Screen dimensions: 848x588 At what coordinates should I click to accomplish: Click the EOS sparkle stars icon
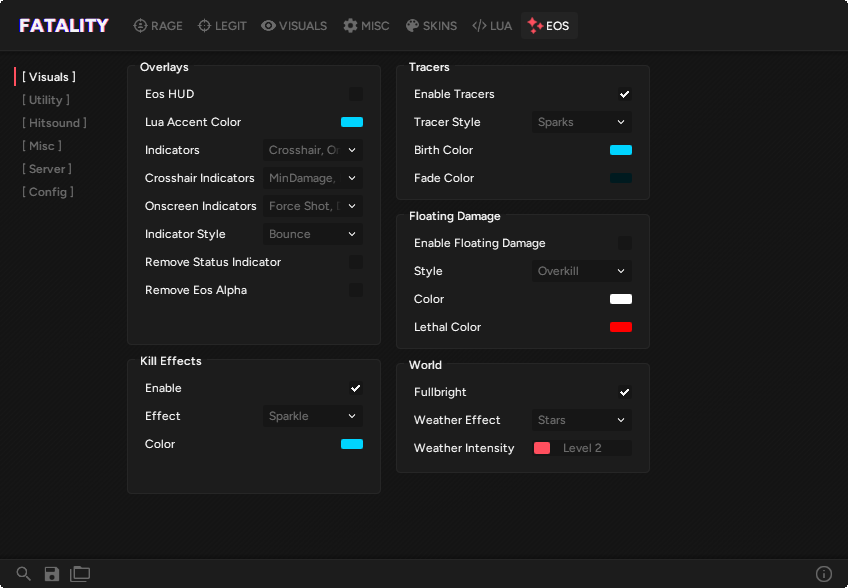(x=535, y=25)
